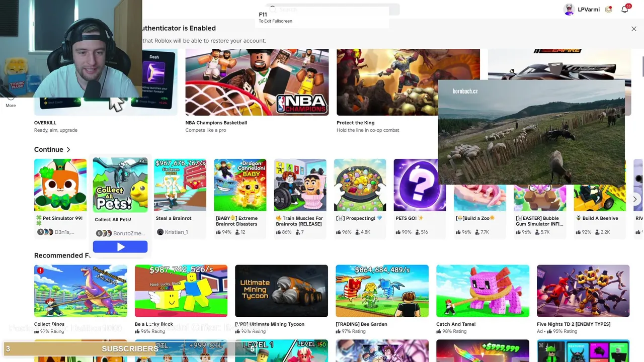Click the Kristian_1 friend label
The image size is (644, 362).
pos(176,232)
